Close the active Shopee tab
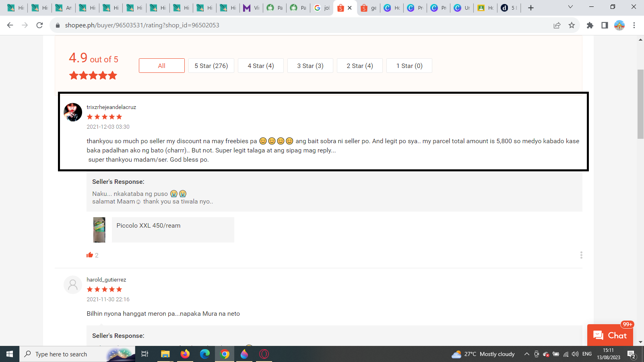644x362 pixels. 350,8
